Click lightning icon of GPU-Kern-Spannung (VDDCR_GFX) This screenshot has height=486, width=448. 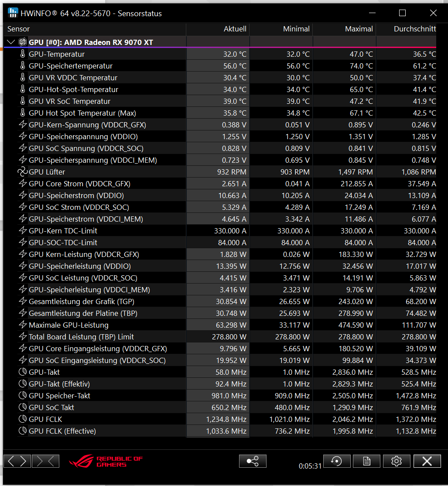click(23, 125)
